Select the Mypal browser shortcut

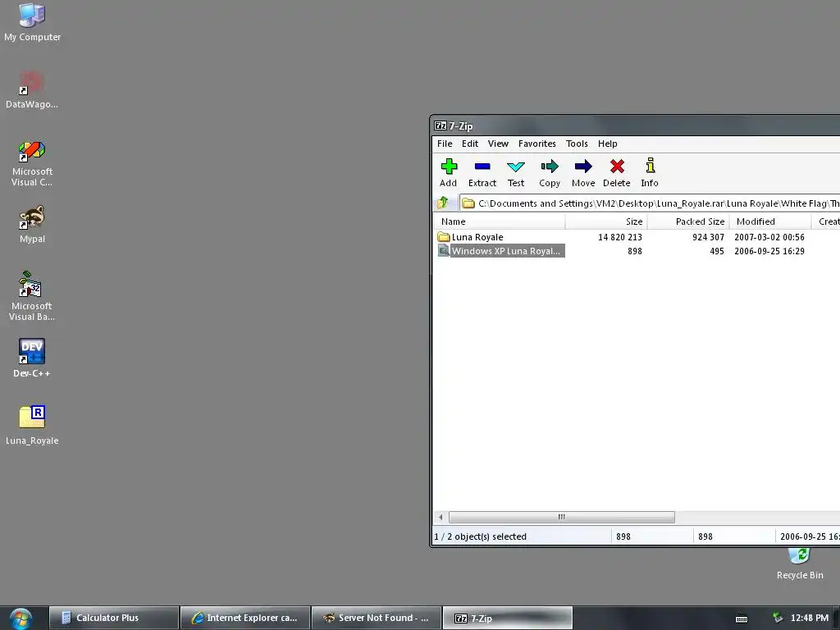[32, 225]
